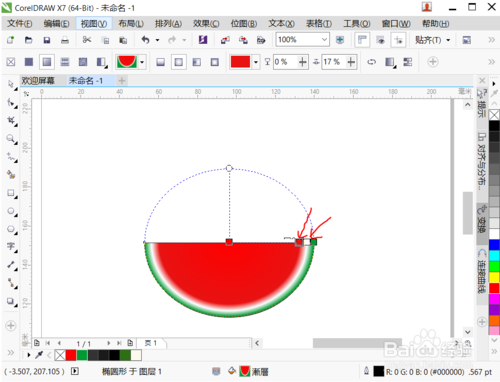Pick the blue swatch in color palette
The height and width of the screenshot is (382, 500).
(x=494, y=244)
